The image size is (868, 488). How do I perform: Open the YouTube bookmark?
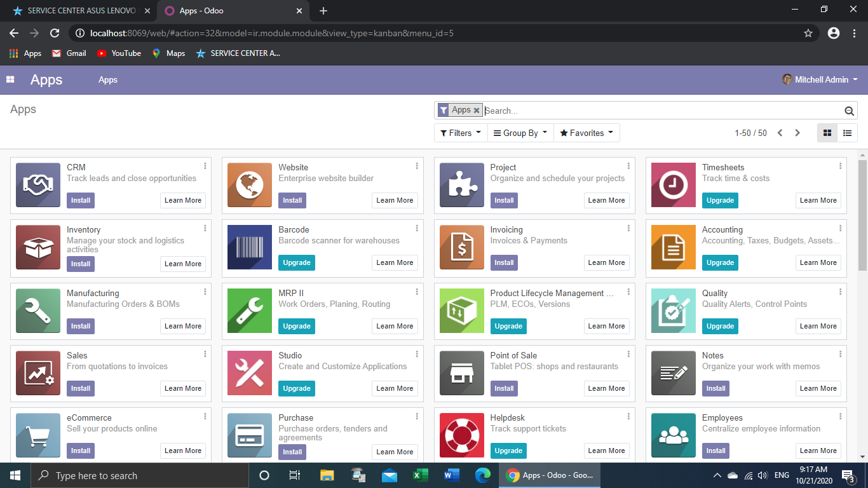click(x=119, y=53)
